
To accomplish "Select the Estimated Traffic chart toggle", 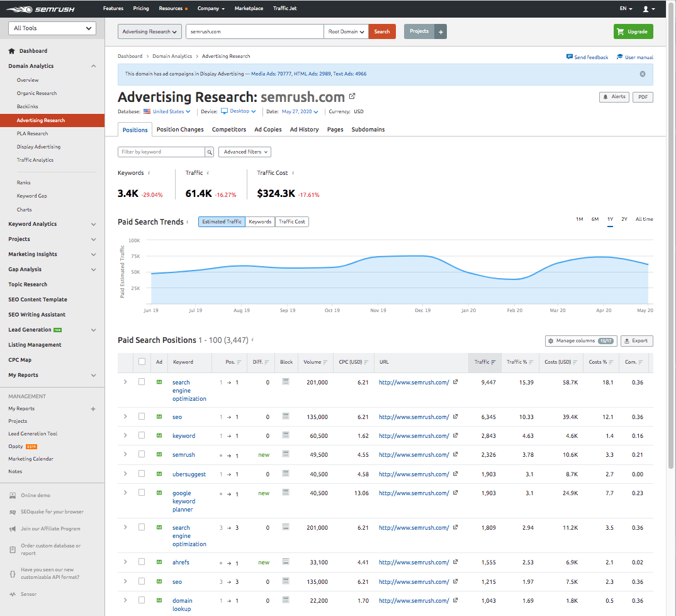I will click(222, 221).
